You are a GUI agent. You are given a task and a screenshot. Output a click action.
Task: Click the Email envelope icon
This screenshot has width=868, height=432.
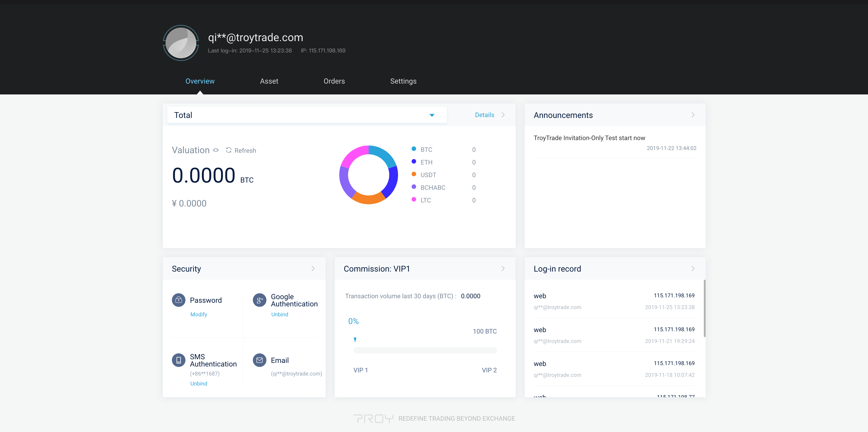(x=259, y=360)
